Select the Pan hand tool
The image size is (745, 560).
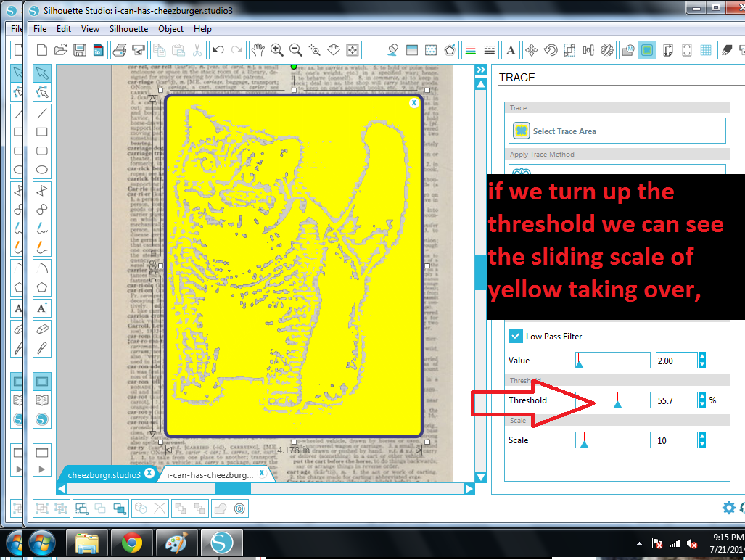pyautogui.click(x=258, y=50)
